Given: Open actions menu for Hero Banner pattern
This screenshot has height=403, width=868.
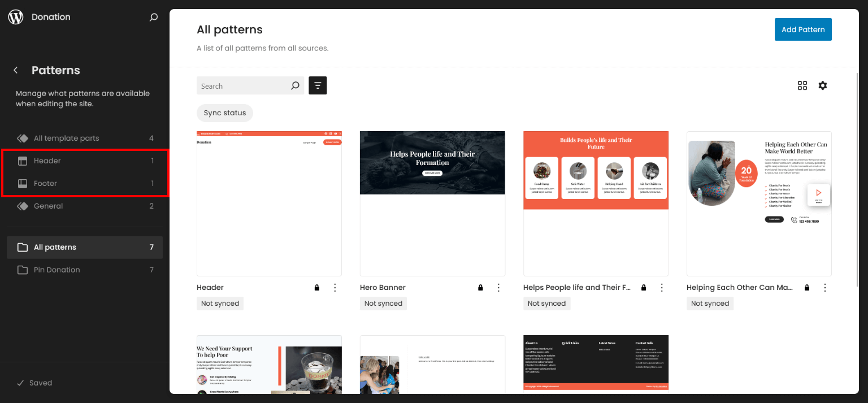Looking at the screenshot, I should [498, 288].
